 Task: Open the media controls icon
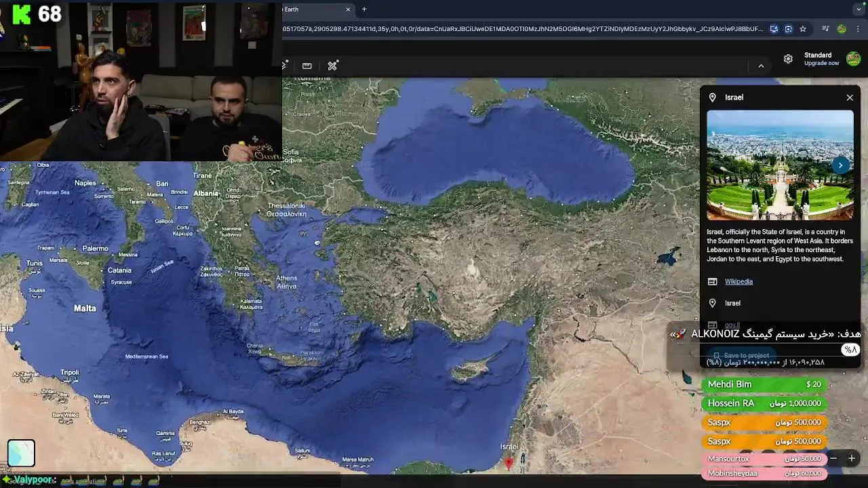tap(825, 29)
